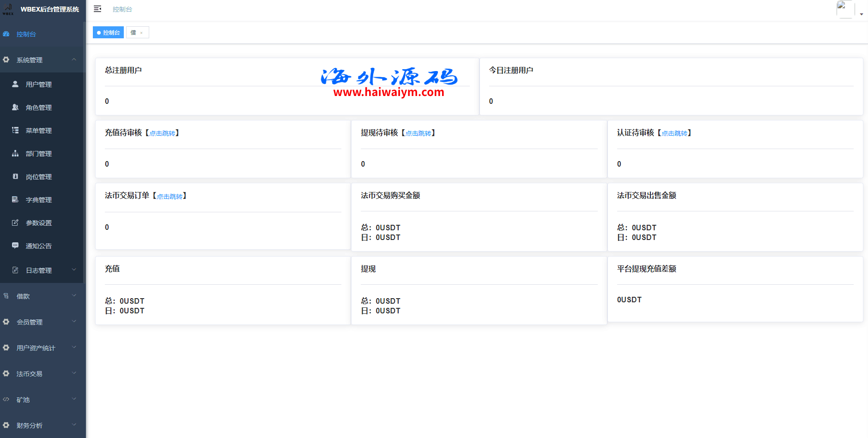The width and height of the screenshot is (868, 438).
Task: Click the 部门管理 org-tree icon
Action: [x=15, y=153]
